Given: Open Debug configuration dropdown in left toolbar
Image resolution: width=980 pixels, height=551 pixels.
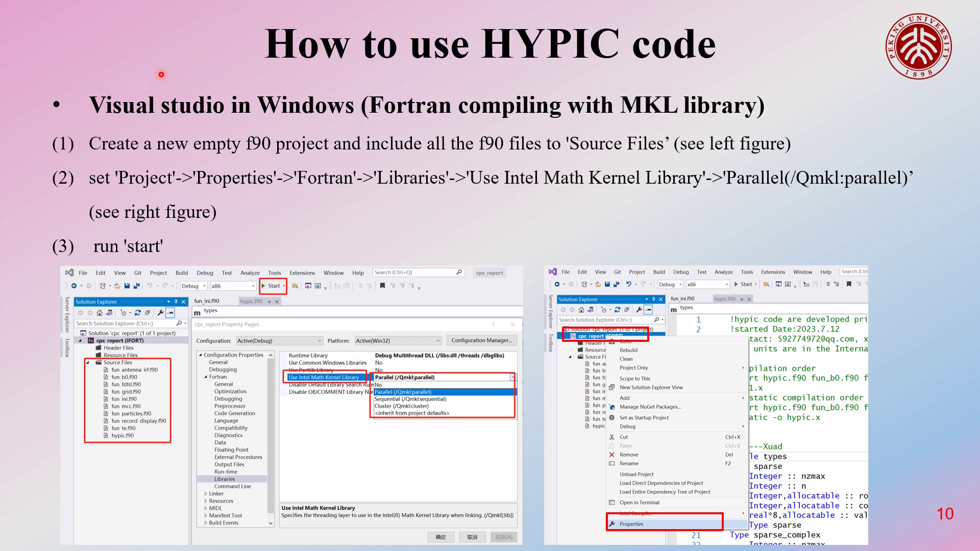Looking at the screenshot, I should pos(193,286).
